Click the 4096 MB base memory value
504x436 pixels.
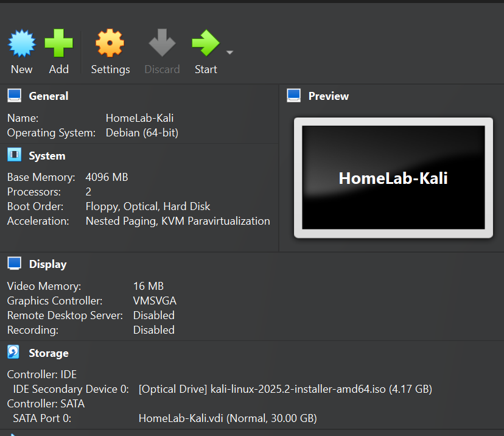(107, 177)
